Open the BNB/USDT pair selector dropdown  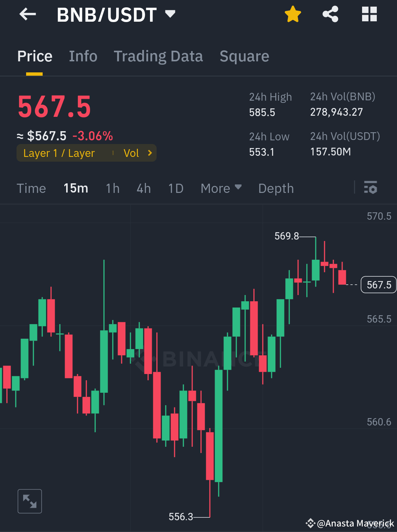[x=170, y=14]
